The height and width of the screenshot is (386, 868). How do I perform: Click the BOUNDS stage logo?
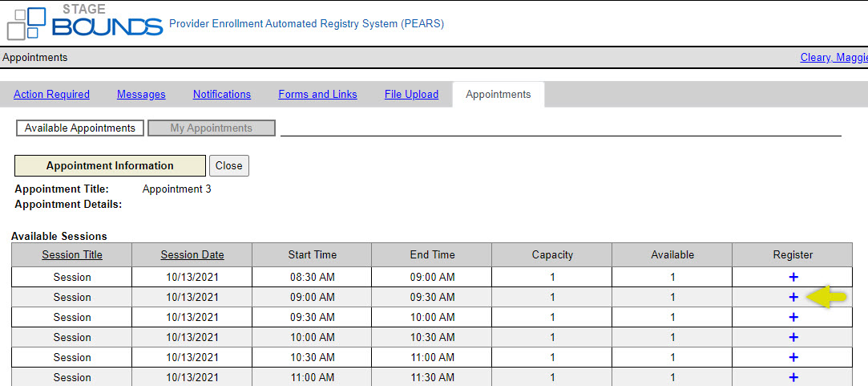[x=85, y=22]
